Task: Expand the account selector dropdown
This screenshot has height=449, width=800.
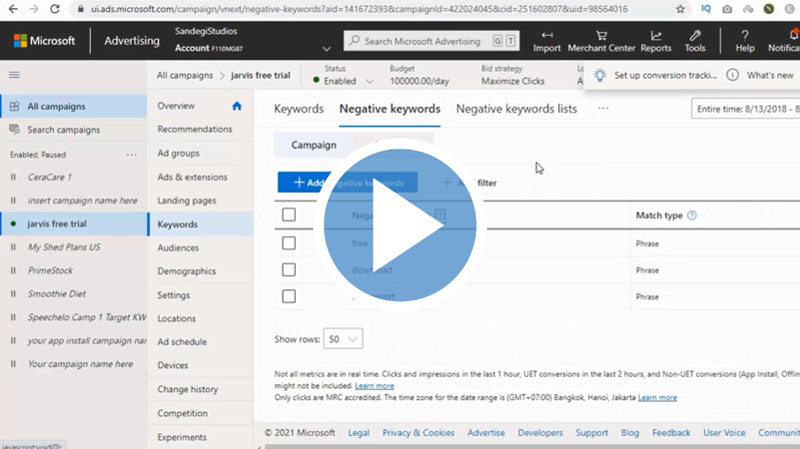Action: [x=327, y=48]
